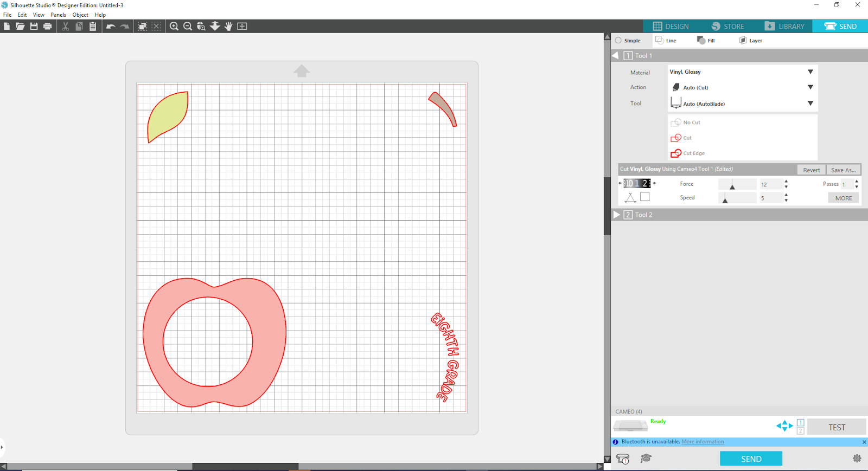Increase the Passes value stepper
The height and width of the screenshot is (471, 868).
tap(857, 182)
